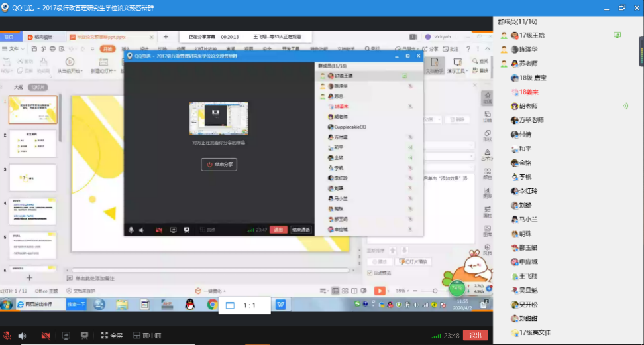Start slideshow with orange play button in status bar
Screen dimensions: 644x345
380,291
